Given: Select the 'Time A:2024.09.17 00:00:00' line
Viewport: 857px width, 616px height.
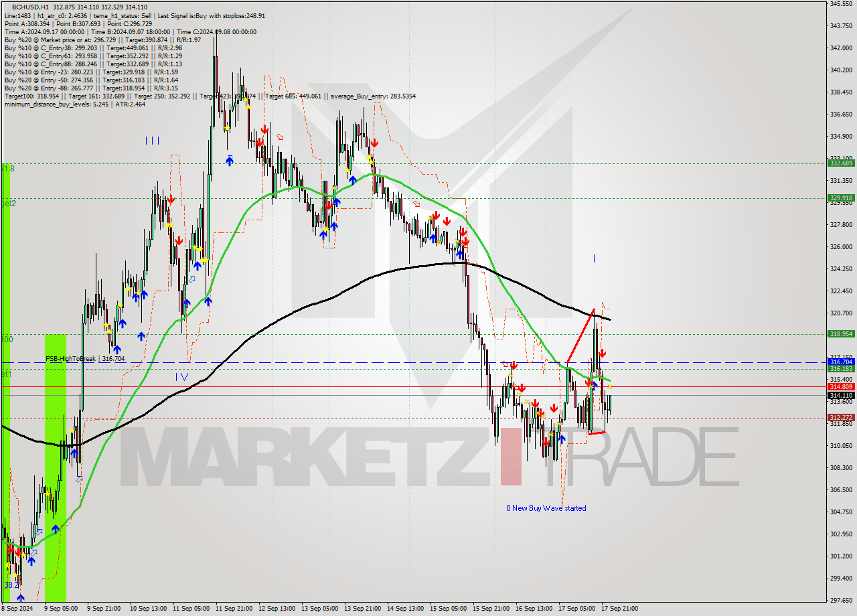Looking at the screenshot, I should tap(131, 31).
